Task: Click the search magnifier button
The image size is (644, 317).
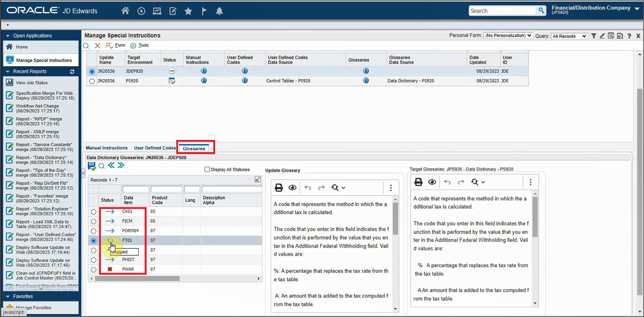Action: tap(542, 11)
